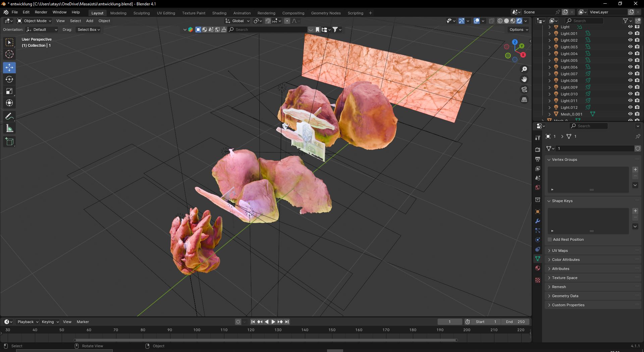Expand Light.008 in outliner tree
This screenshot has width=644, height=352.
tap(549, 81)
